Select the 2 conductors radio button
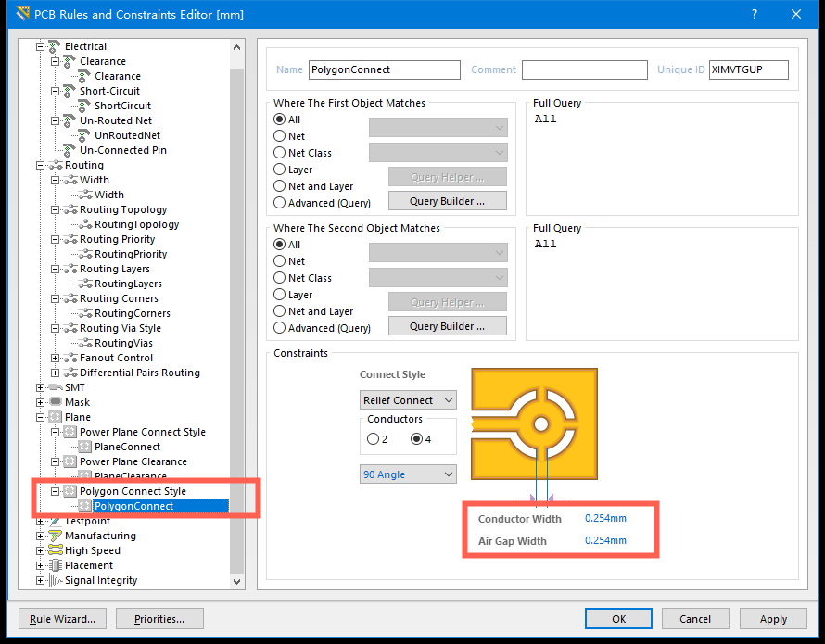The width and height of the screenshot is (825, 644). pyautogui.click(x=374, y=438)
